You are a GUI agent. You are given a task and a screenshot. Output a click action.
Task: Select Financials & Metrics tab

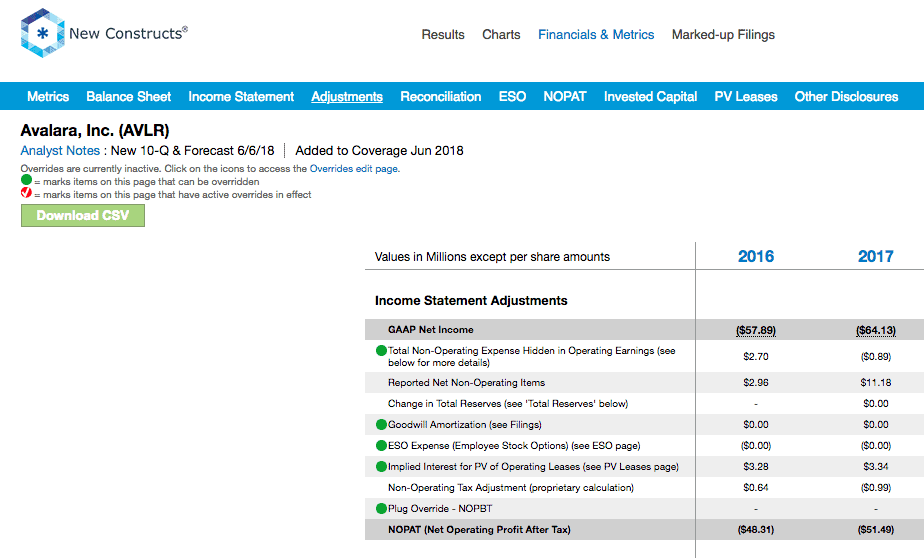coord(596,35)
